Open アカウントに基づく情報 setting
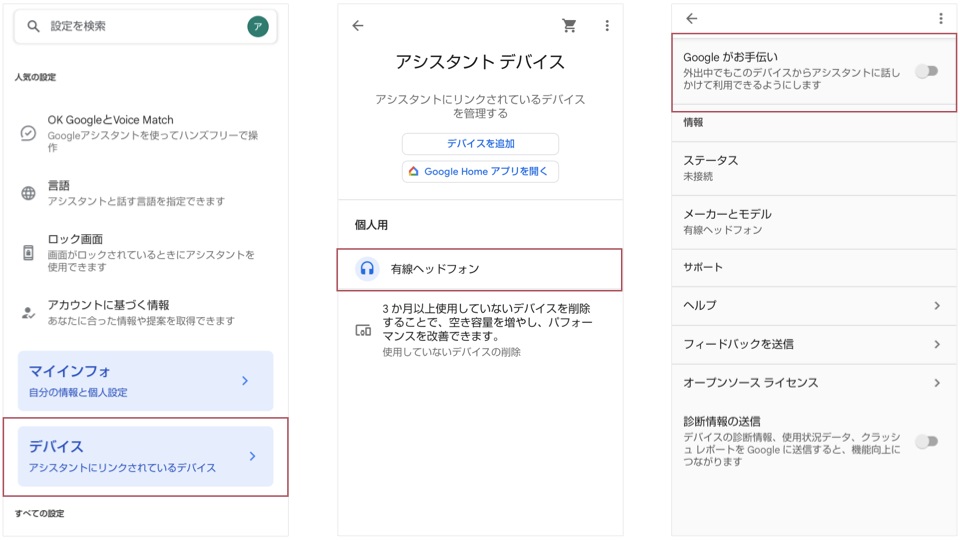This screenshot has width=960, height=540. 145,313
